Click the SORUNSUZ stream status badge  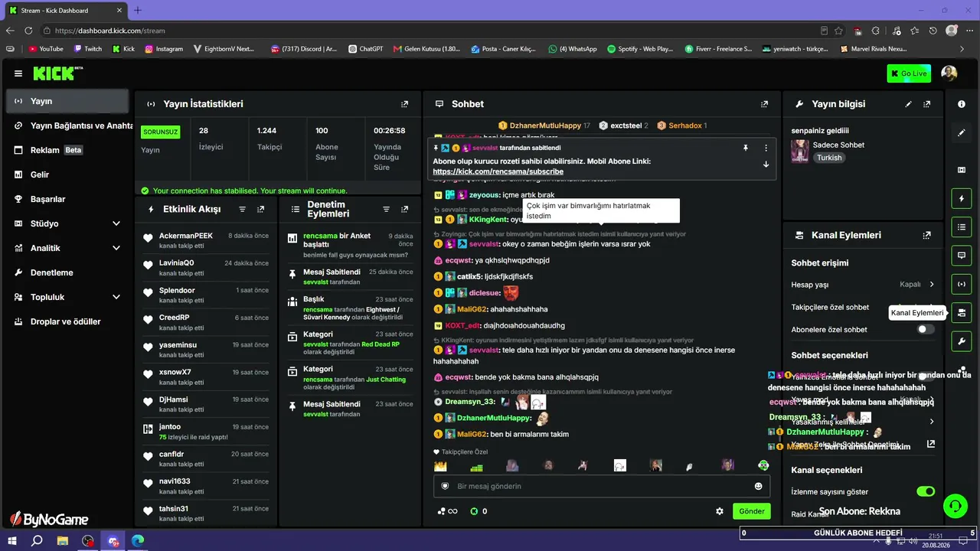click(160, 132)
